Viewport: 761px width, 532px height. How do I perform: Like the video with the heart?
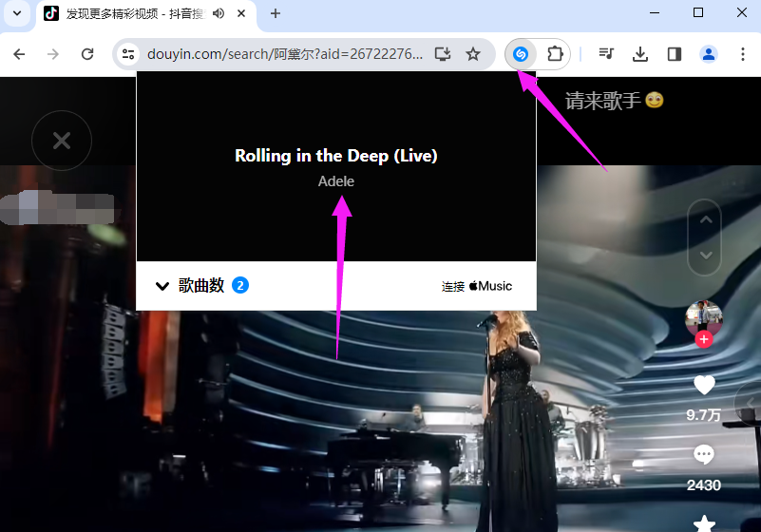[x=704, y=386]
